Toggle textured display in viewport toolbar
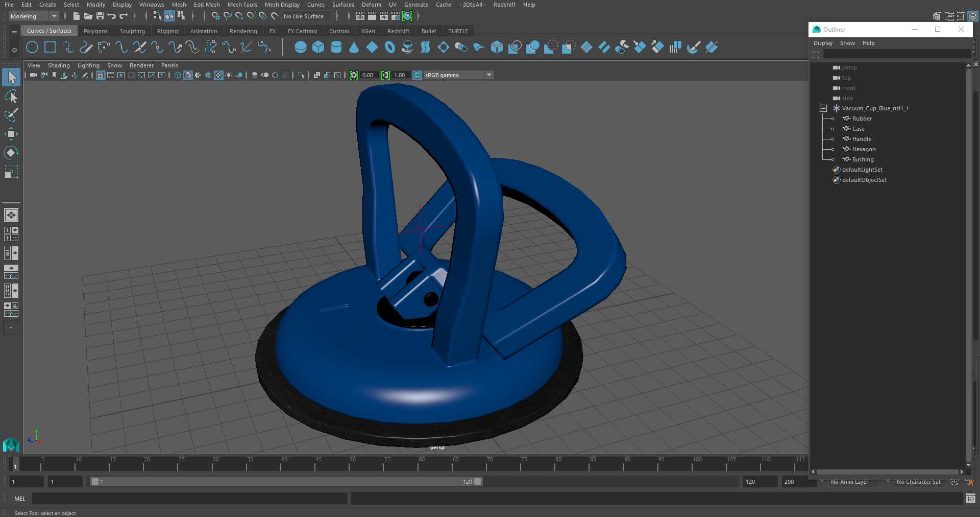 [218, 75]
